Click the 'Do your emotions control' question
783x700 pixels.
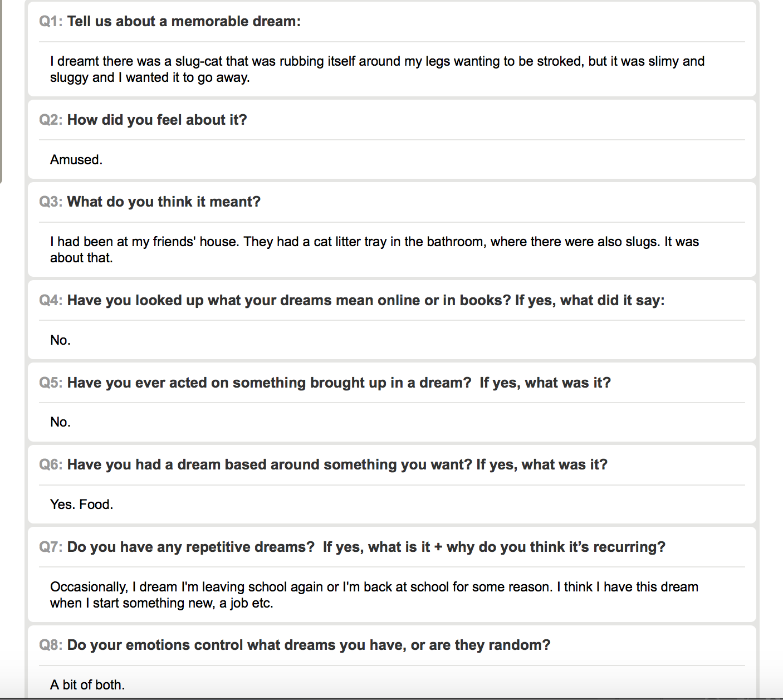(309, 645)
